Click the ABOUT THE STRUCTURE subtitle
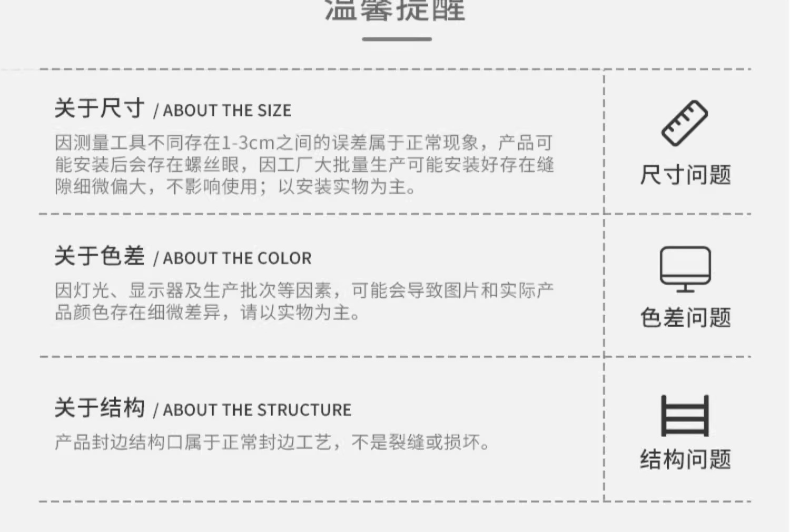Screen dimensions: 790x532 tap(257, 410)
